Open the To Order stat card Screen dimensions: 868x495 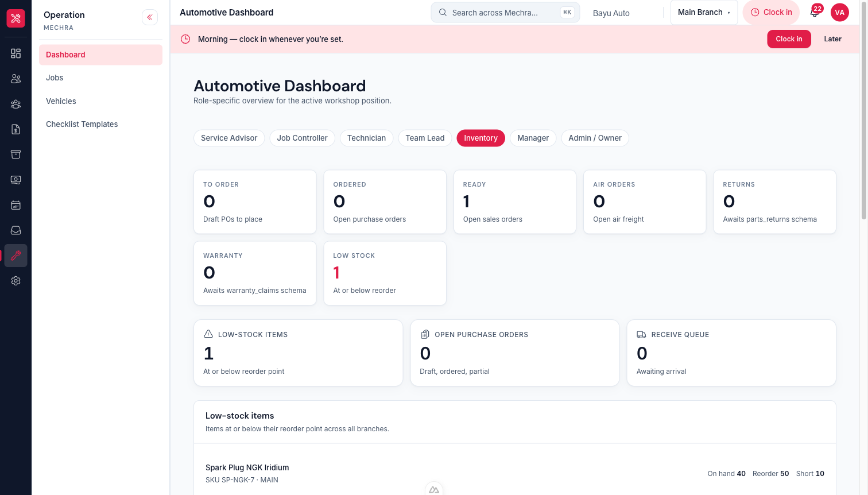pos(255,202)
